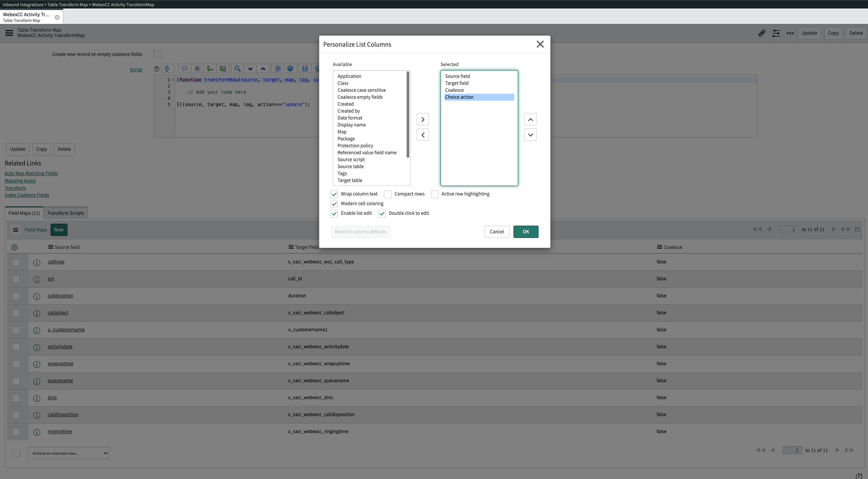This screenshot has height=479, width=868.
Task: Open the hamburger menu beside Table Transform Map
Action: click(x=9, y=33)
